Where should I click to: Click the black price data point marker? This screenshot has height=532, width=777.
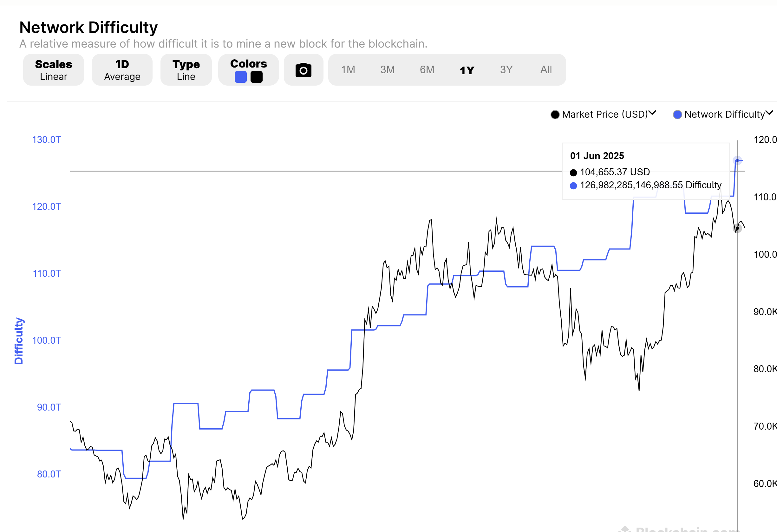[737, 229]
